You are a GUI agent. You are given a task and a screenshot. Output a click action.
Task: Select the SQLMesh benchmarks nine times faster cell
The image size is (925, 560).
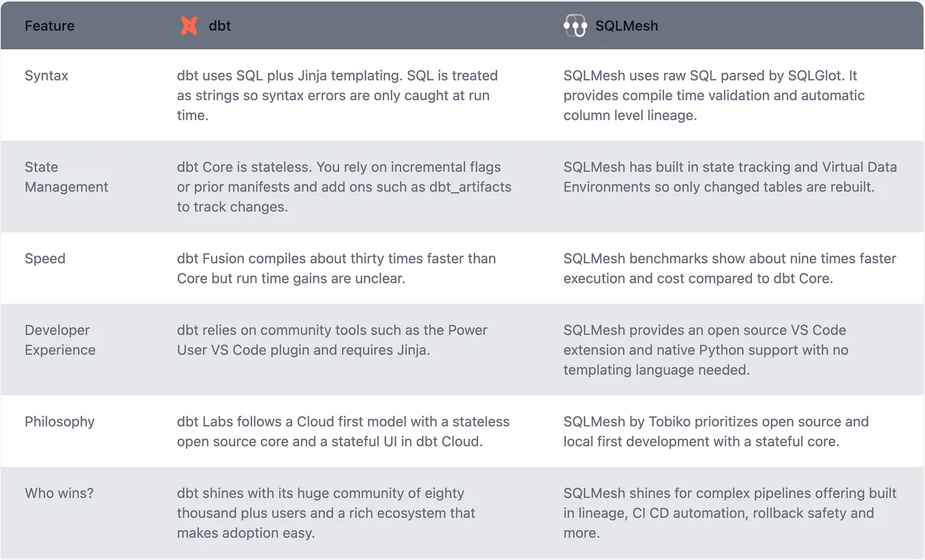[729, 268]
